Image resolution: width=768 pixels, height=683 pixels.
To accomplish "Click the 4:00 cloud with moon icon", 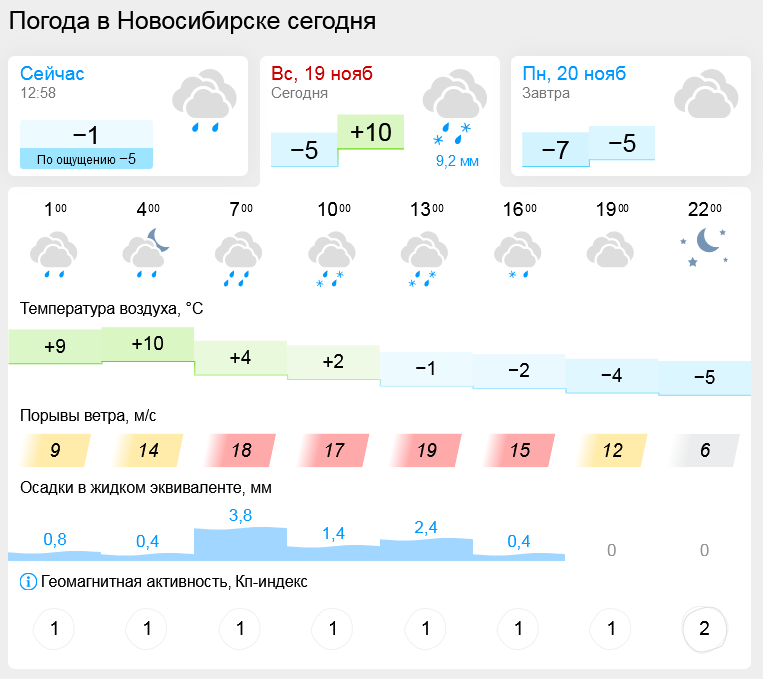I will (x=147, y=254).
